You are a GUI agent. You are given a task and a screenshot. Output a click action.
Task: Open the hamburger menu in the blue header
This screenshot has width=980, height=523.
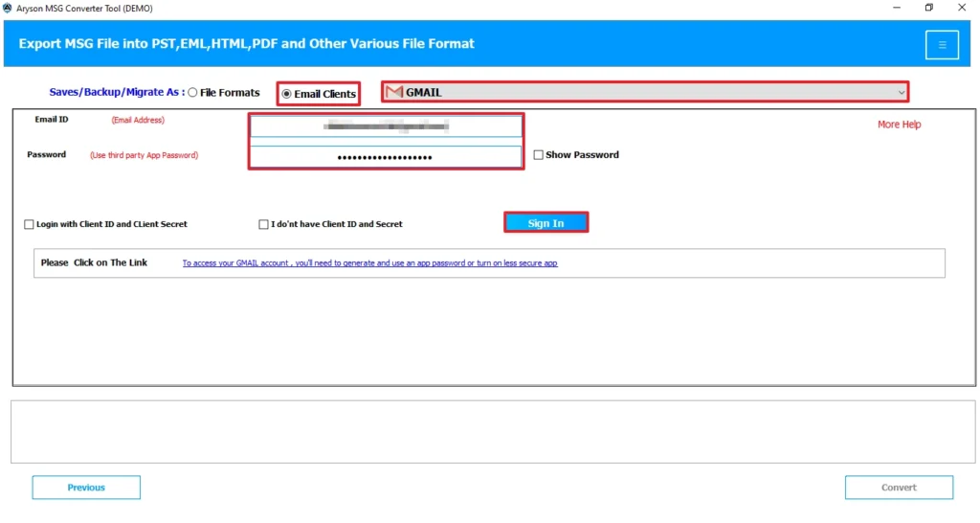tap(942, 44)
